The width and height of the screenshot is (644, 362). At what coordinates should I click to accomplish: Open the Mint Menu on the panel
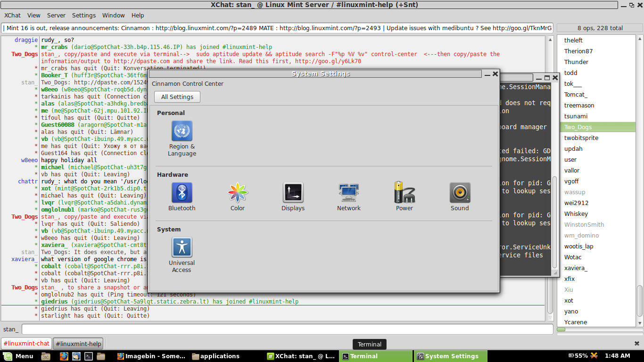(19, 356)
